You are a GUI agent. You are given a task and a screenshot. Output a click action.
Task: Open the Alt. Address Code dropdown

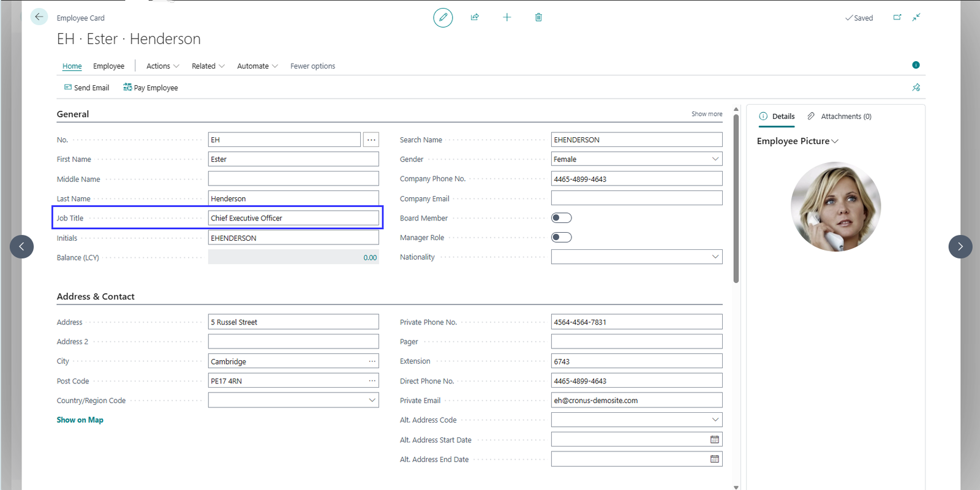(715, 420)
